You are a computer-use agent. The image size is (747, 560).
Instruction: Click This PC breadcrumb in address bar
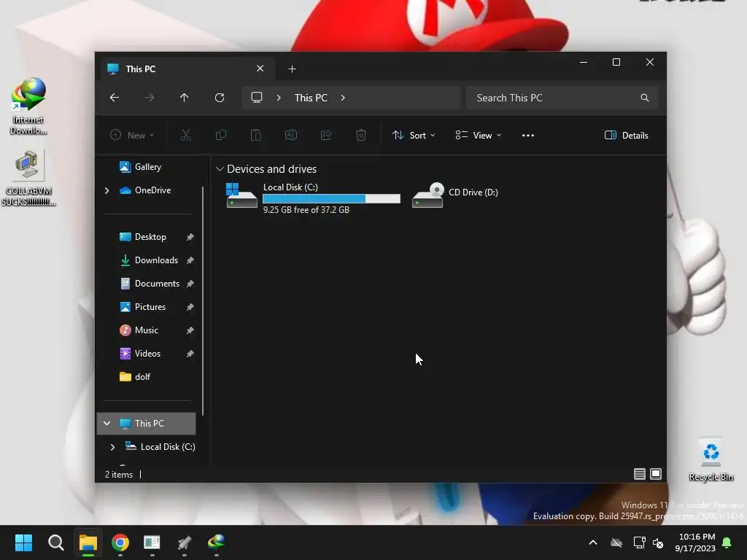(x=311, y=98)
